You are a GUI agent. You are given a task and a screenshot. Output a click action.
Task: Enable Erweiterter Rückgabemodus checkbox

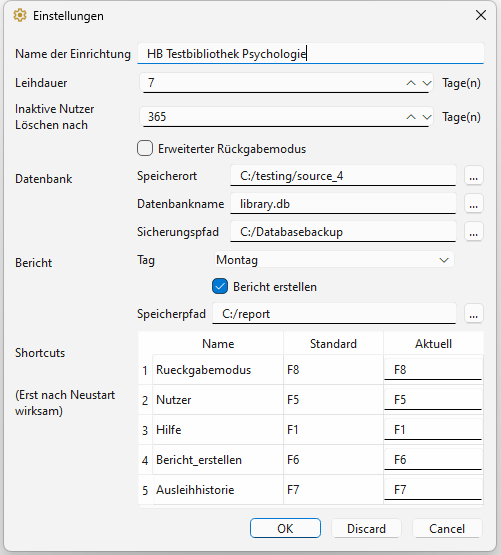[145, 149]
